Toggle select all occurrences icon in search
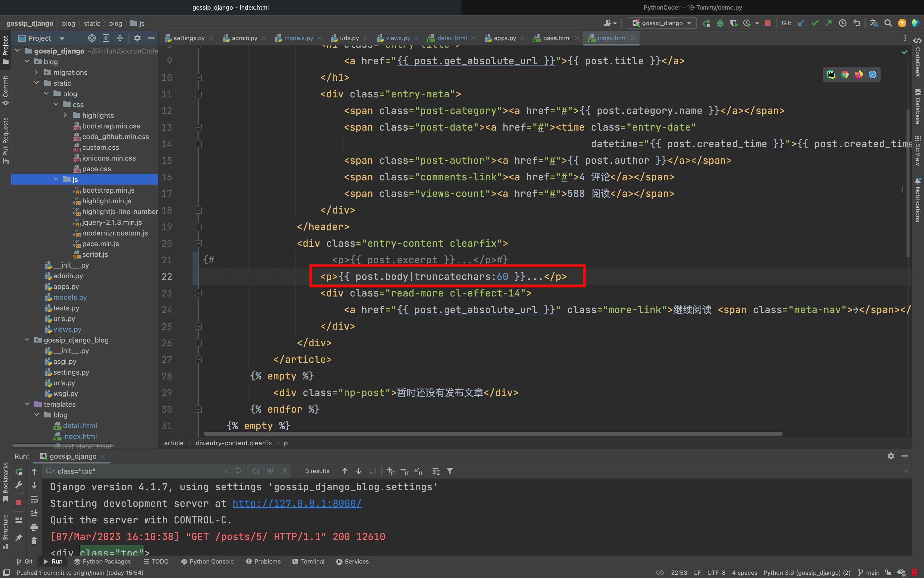 click(418, 471)
